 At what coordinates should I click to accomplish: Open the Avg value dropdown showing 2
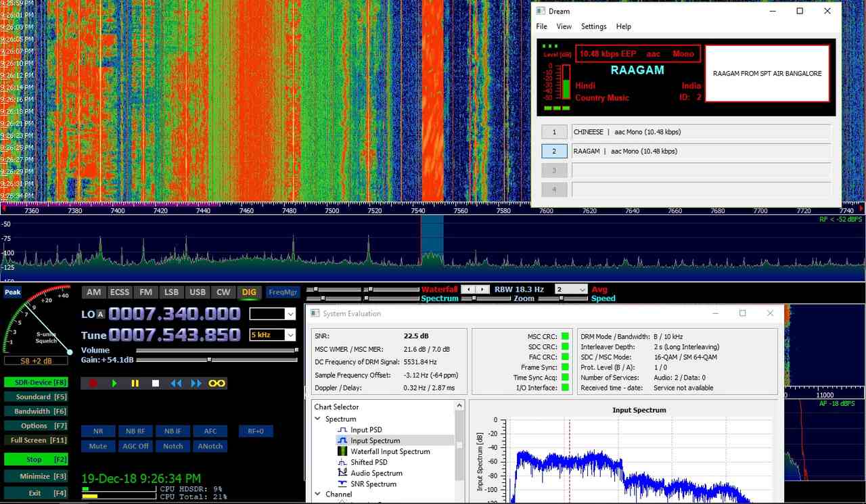click(x=570, y=290)
